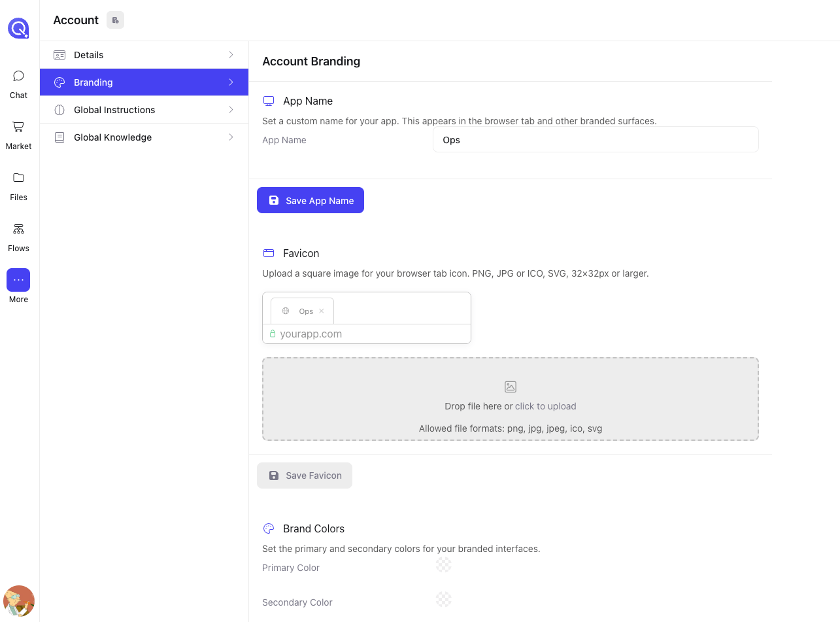The height and width of the screenshot is (622, 840).
Task: Click the Global Knowledge book icon
Action: click(59, 137)
